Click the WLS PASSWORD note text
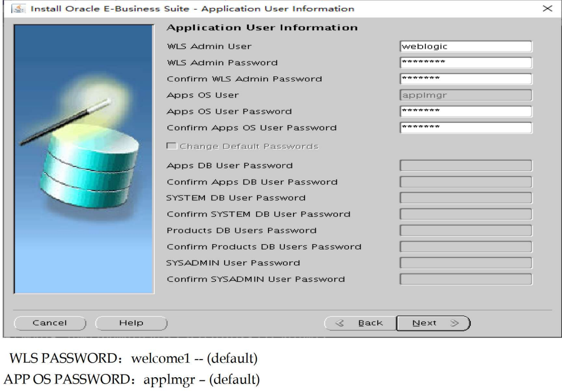Screen dimensions: 562x392 tap(133, 358)
